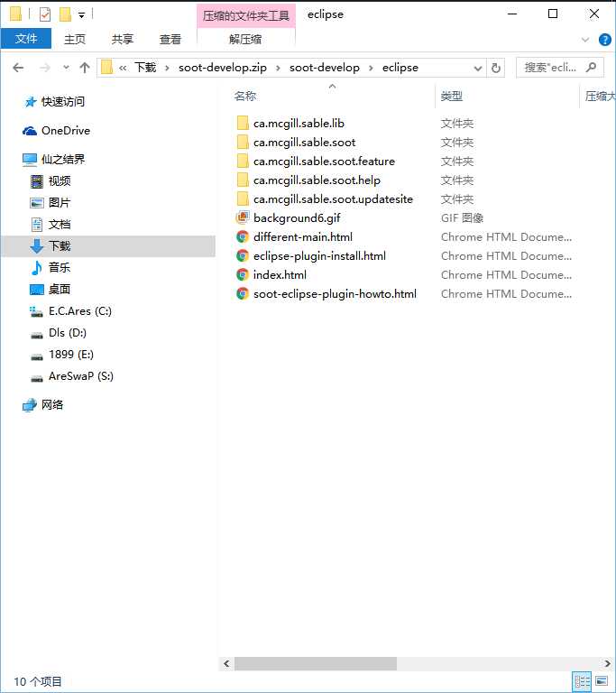This screenshot has width=616, height=693.
Task: Click soot-develop.zip in address breadcrumb
Action: tap(223, 68)
